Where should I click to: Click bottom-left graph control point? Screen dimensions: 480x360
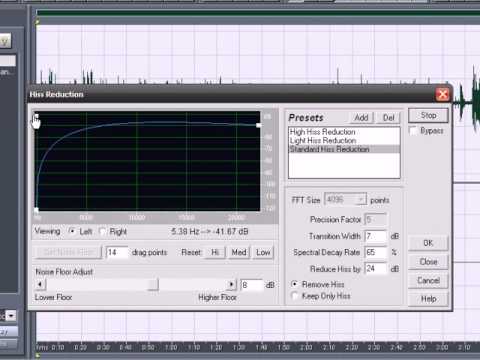coord(36,210)
